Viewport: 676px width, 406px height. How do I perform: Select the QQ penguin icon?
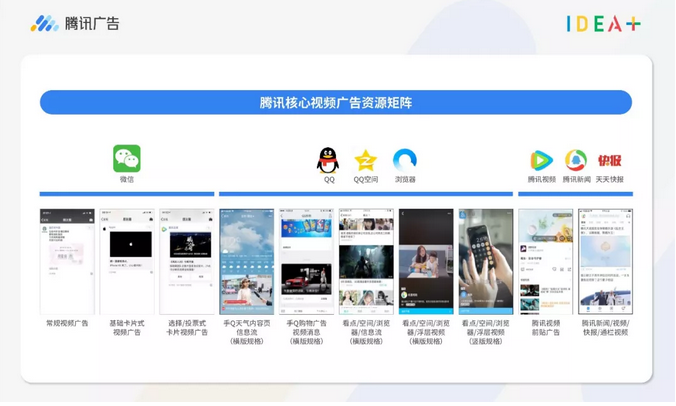click(x=328, y=160)
